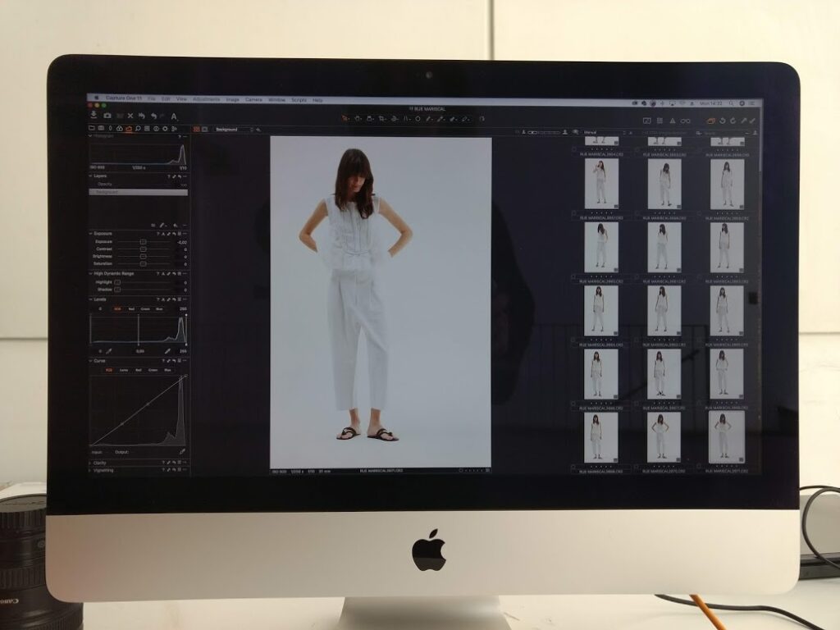Click the Curve point picker icon
The height and width of the screenshot is (630, 840).
click(182, 452)
